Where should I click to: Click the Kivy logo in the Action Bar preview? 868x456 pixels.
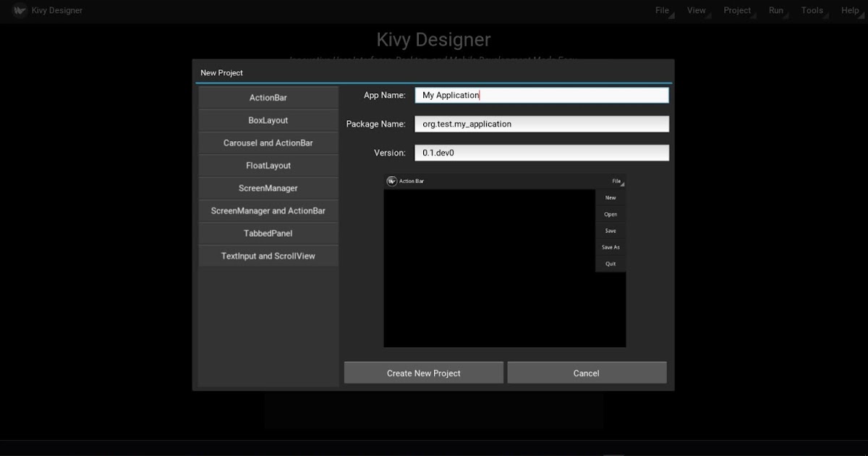point(391,180)
